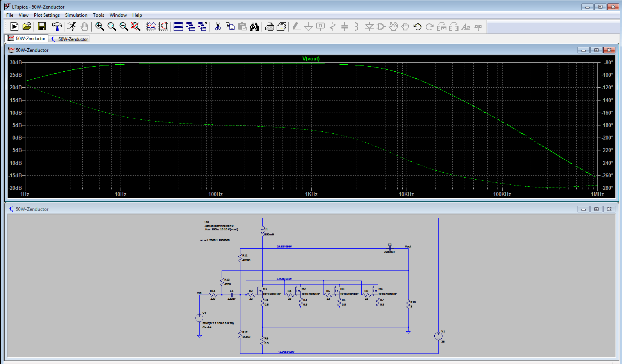Screen dimensions: 622x364
Task: Halt the simulation with the hand stop icon
Action: point(84,27)
